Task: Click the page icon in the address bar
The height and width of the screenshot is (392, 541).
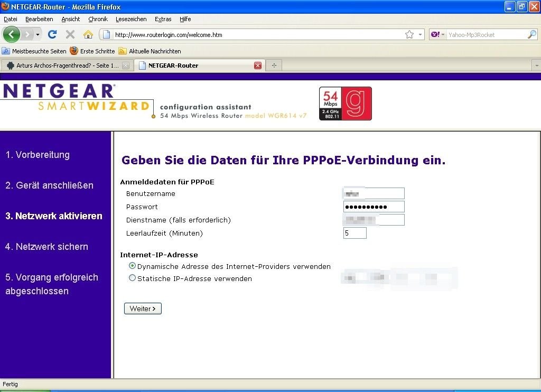Action: [x=107, y=34]
